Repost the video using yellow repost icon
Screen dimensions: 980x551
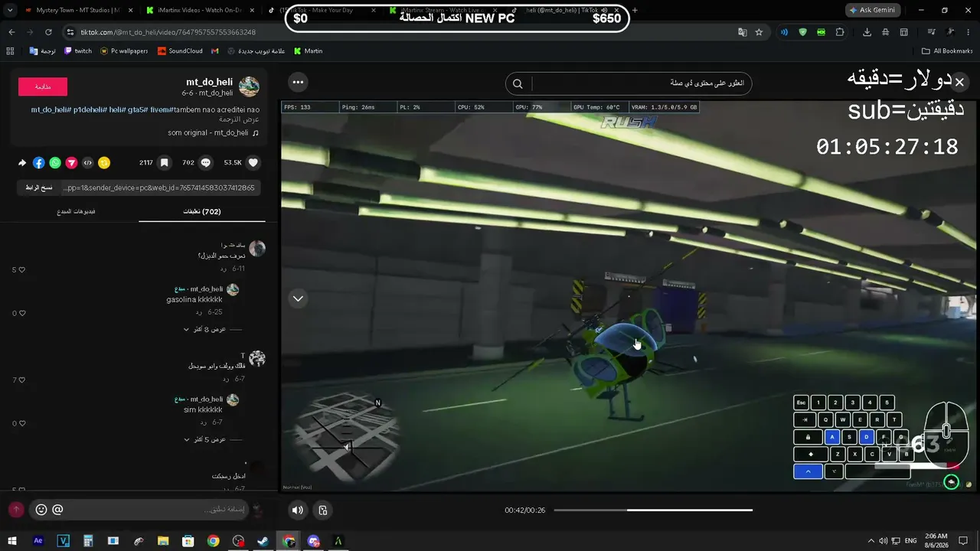[104, 163]
